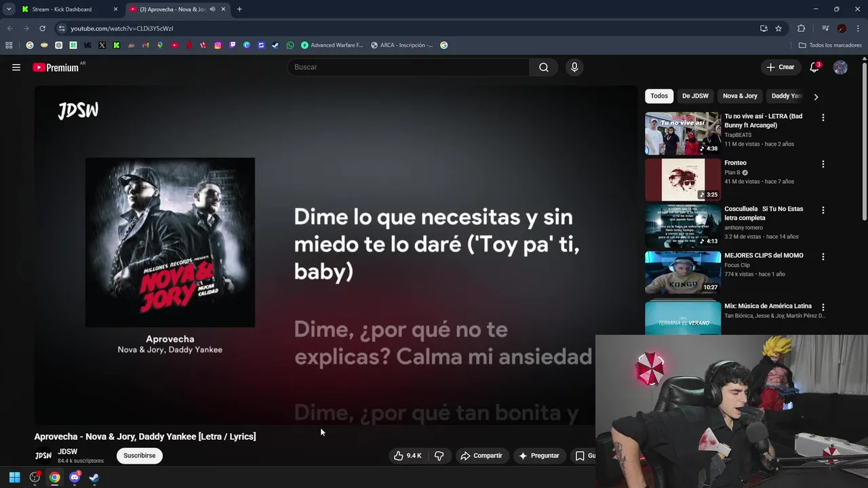Click the search magnifier button
This screenshot has height=488, width=868.
544,67
